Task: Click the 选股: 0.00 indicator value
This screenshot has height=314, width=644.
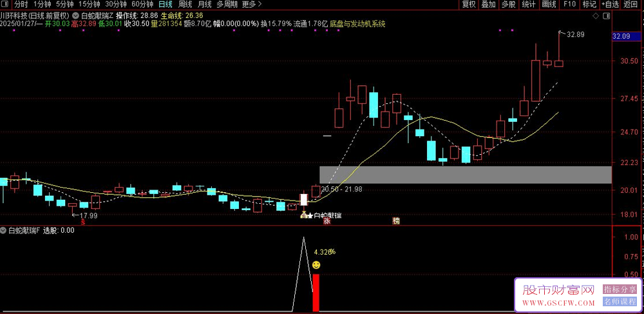Action: tap(59, 230)
